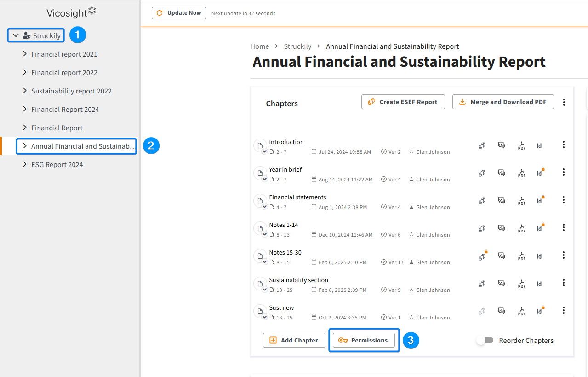Viewport: 588px width, 377px height.
Task: Click Update Now button
Action: tap(179, 13)
